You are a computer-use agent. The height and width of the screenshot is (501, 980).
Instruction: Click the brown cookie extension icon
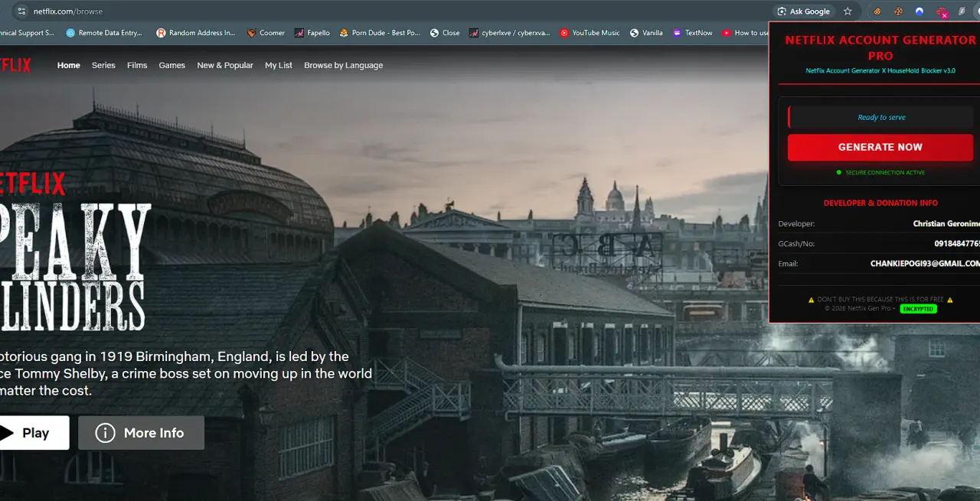(x=898, y=11)
